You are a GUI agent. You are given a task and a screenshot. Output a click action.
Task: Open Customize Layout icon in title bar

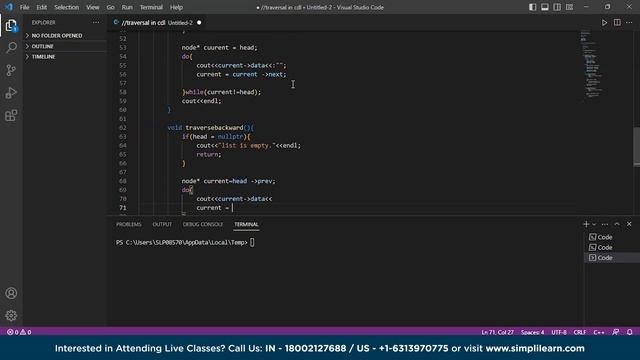tap(569, 7)
